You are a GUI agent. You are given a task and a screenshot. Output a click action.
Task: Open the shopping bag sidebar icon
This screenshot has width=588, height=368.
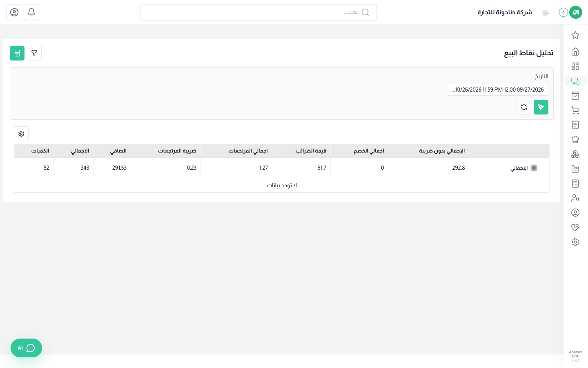click(575, 96)
